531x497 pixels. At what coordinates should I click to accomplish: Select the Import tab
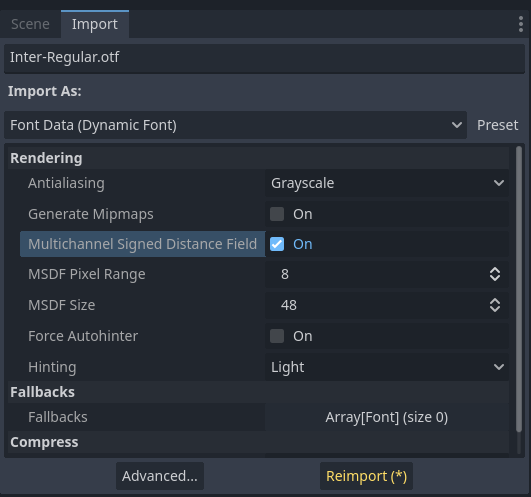pyautogui.click(x=95, y=24)
